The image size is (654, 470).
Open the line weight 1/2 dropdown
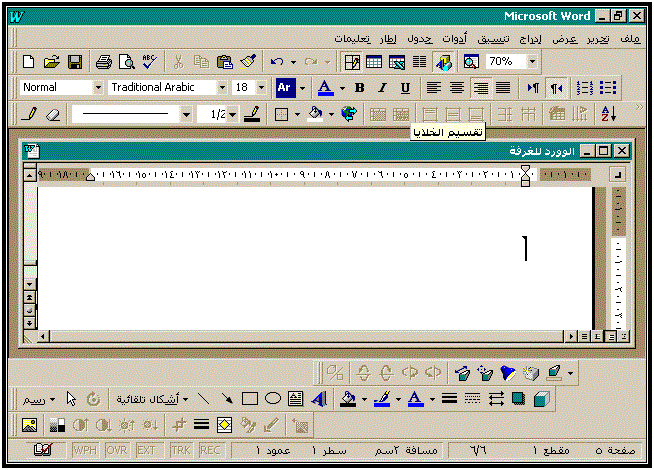tap(233, 114)
